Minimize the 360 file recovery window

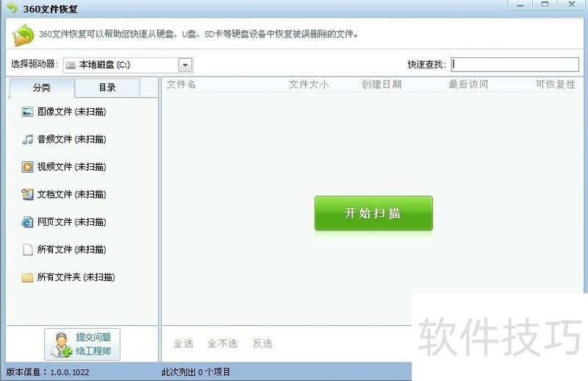[520, 5]
